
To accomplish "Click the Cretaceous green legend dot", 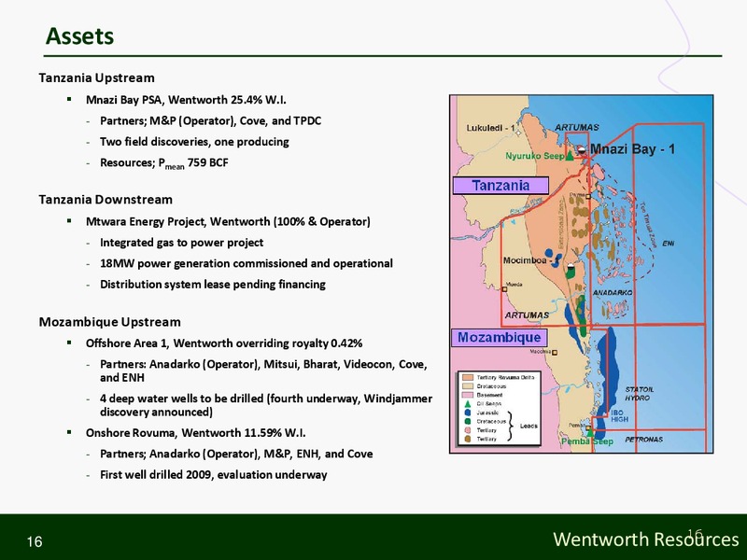I will pyautogui.click(x=468, y=422).
